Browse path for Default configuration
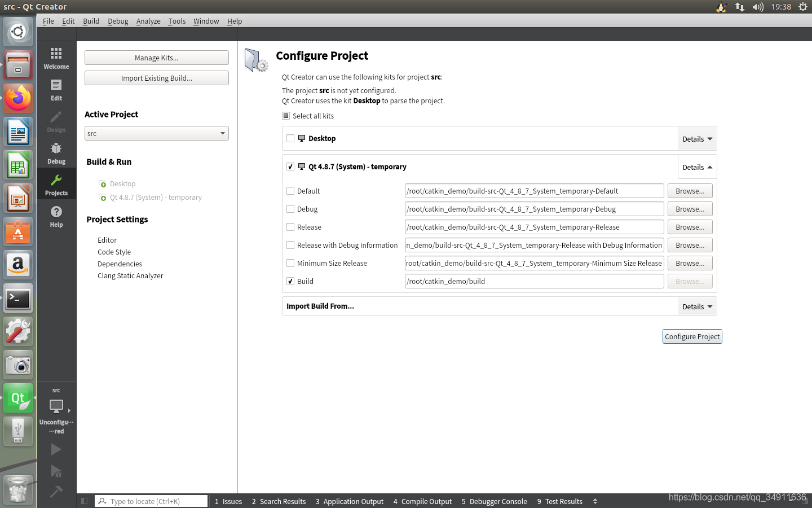The height and width of the screenshot is (508, 812). pos(690,191)
